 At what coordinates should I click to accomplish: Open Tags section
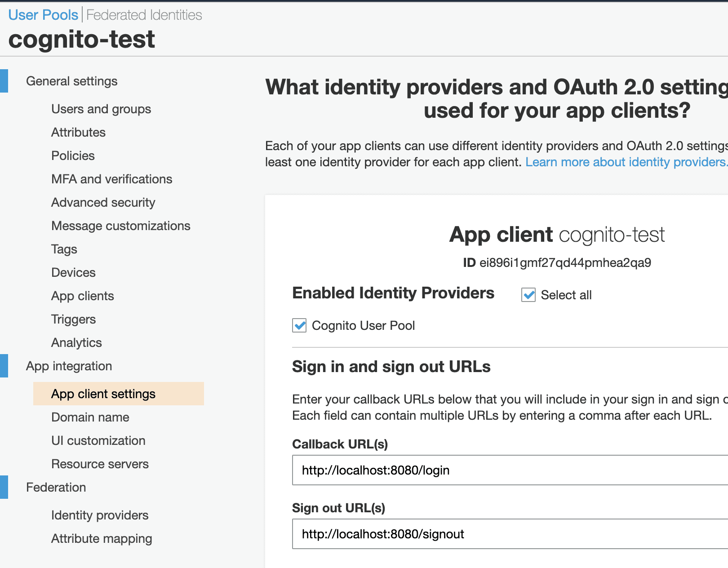[64, 249]
